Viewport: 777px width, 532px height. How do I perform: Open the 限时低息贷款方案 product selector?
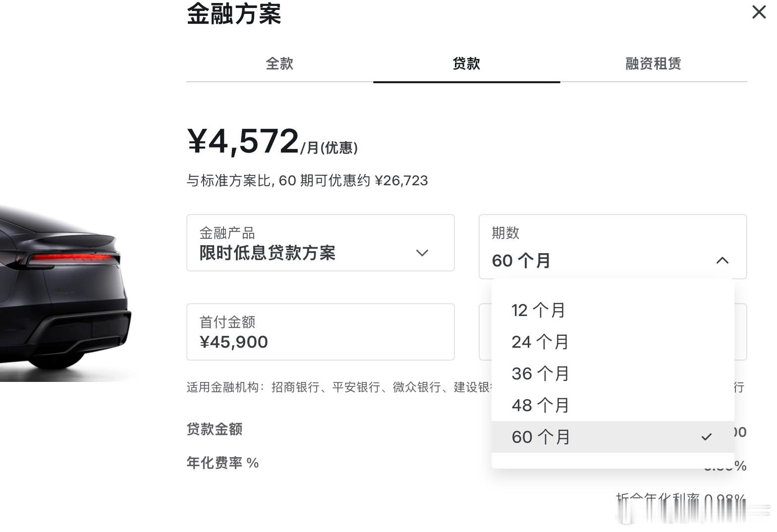point(321,243)
